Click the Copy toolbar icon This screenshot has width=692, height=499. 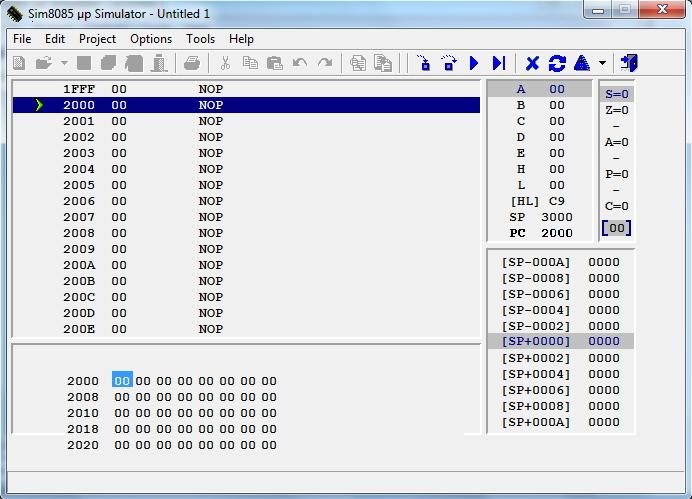(250, 63)
